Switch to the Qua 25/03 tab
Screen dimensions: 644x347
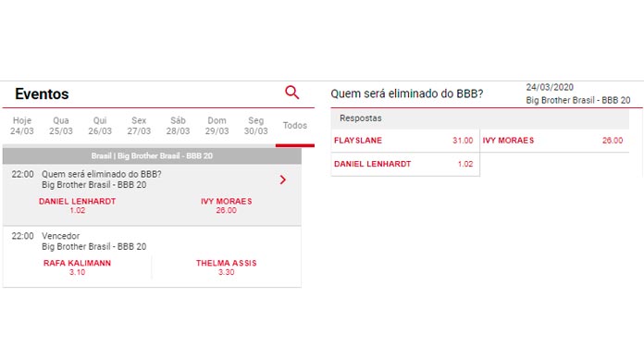tap(61, 126)
